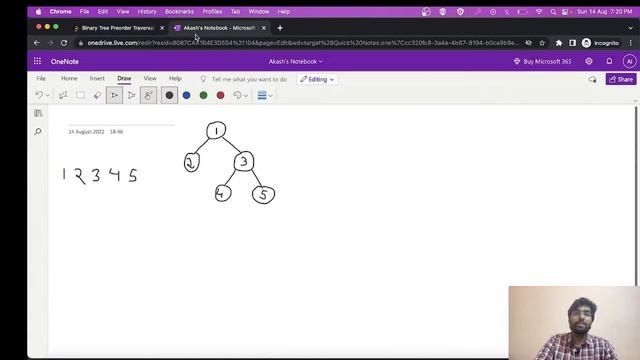
Task: Open OneNote settings gear
Action: pyautogui.click(x=589, y=61)
